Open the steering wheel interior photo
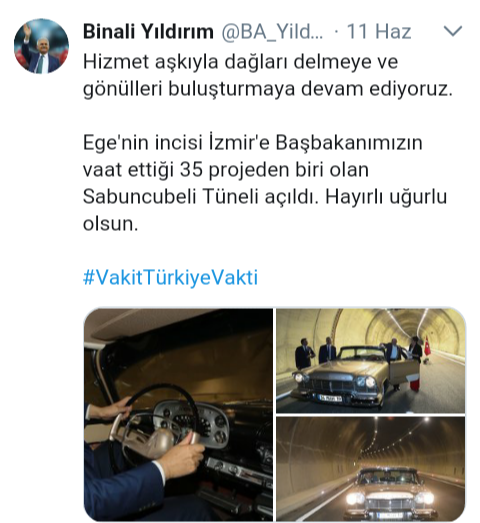 pyautogui.click(x=178, y=414)
